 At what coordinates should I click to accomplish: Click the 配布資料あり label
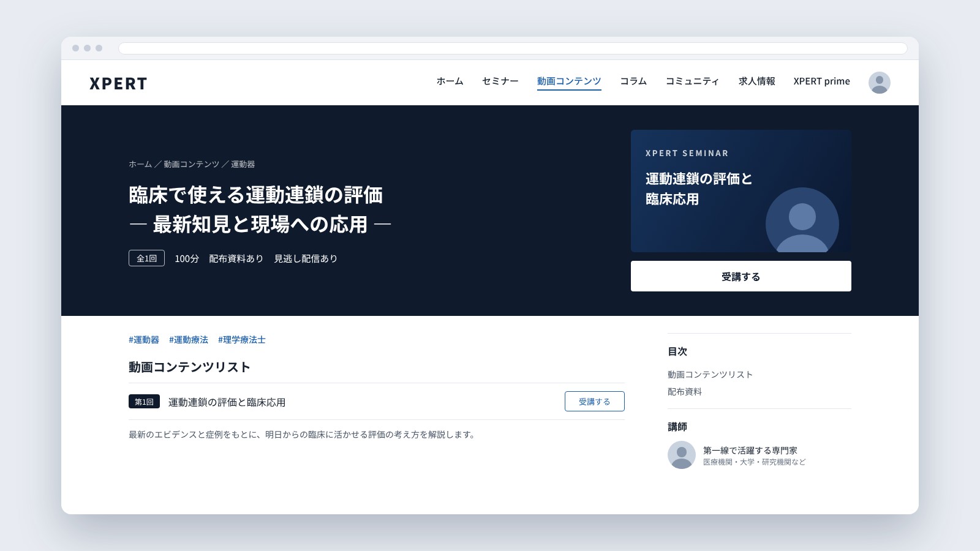click(236, 258)
